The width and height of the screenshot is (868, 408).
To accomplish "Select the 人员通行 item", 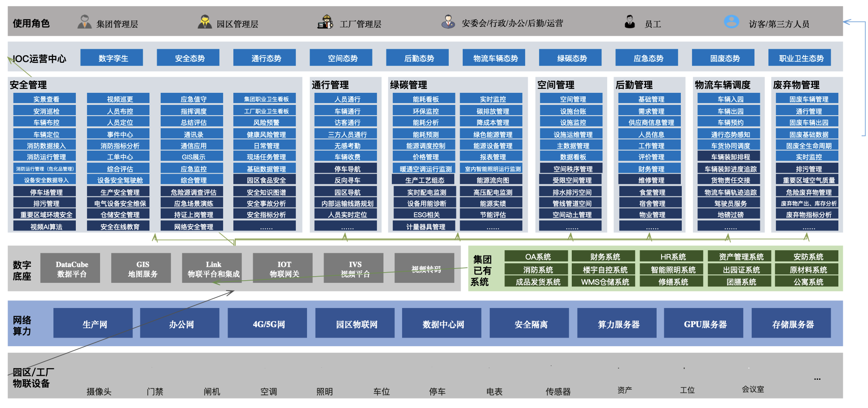I will point(346,99).
